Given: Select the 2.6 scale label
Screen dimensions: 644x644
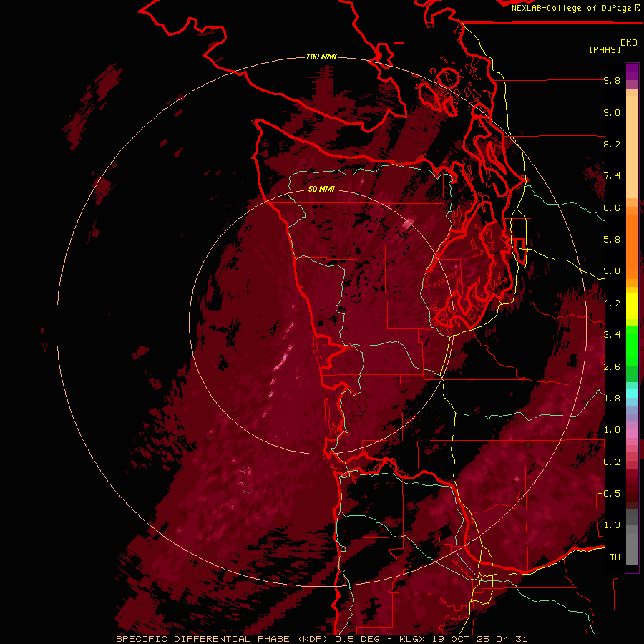Looking at the screenshot, I should [x=612, y=367].
